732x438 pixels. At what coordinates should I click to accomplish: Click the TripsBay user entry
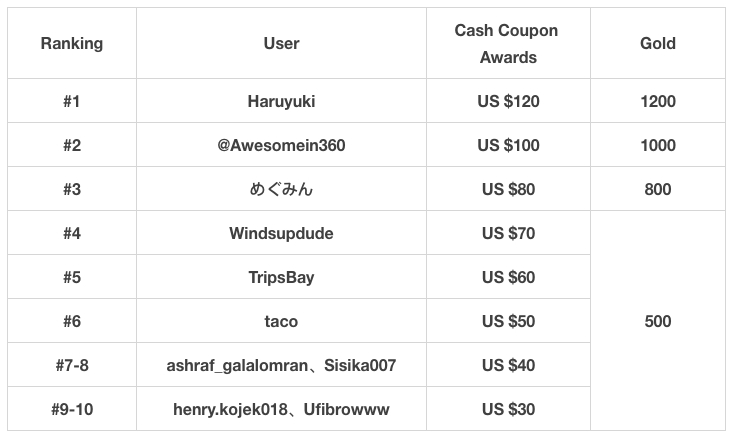(281, 277)
